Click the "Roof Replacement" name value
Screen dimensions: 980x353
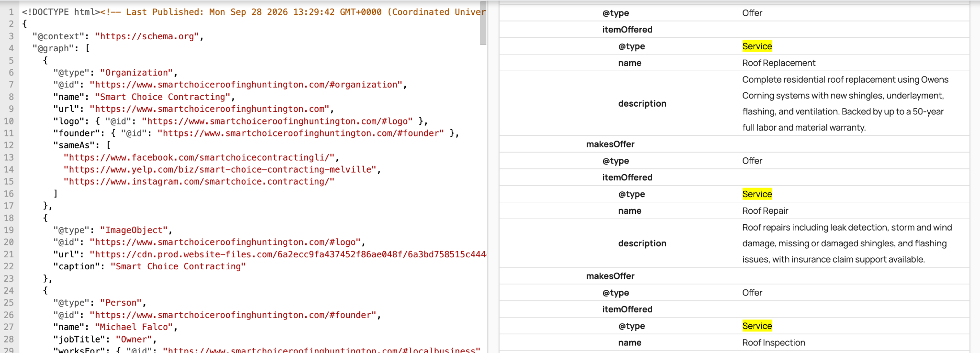[x=779, y=63]
